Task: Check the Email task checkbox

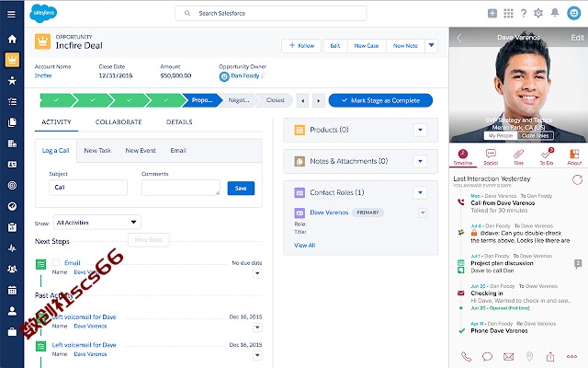Action: tap(56, 262)
